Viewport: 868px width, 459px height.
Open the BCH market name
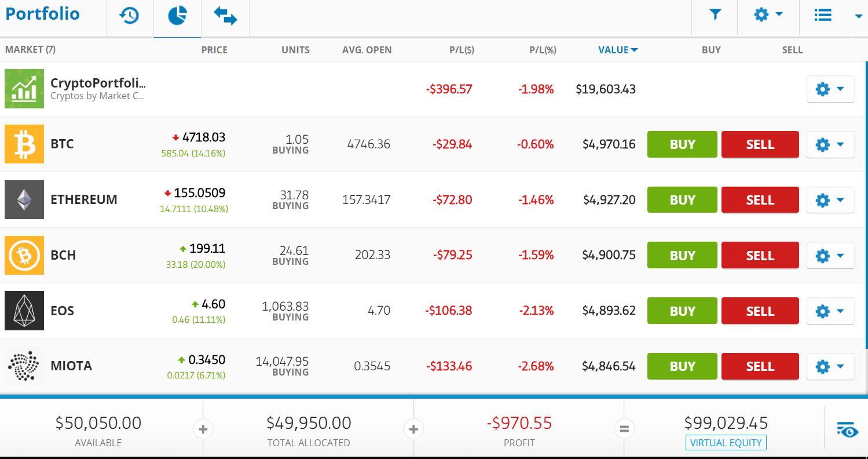point(63,255)
